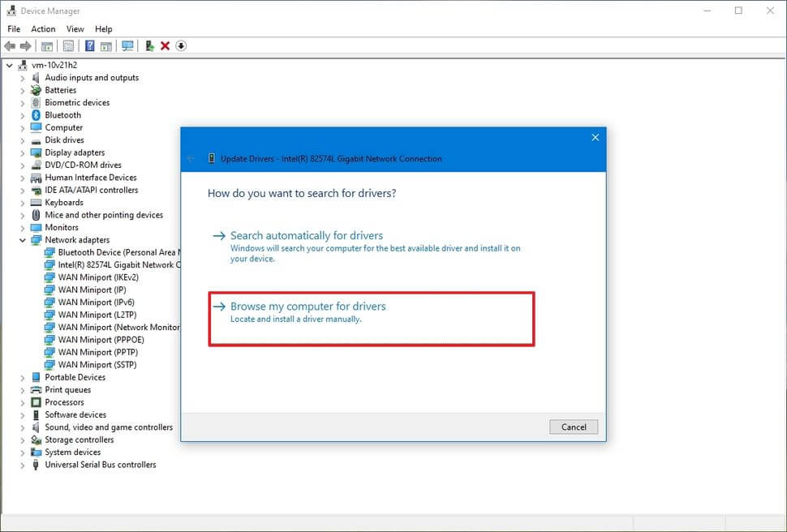Expand the Processors node
Viewport: 787px width, 532px height.
(x=23, y=402)
